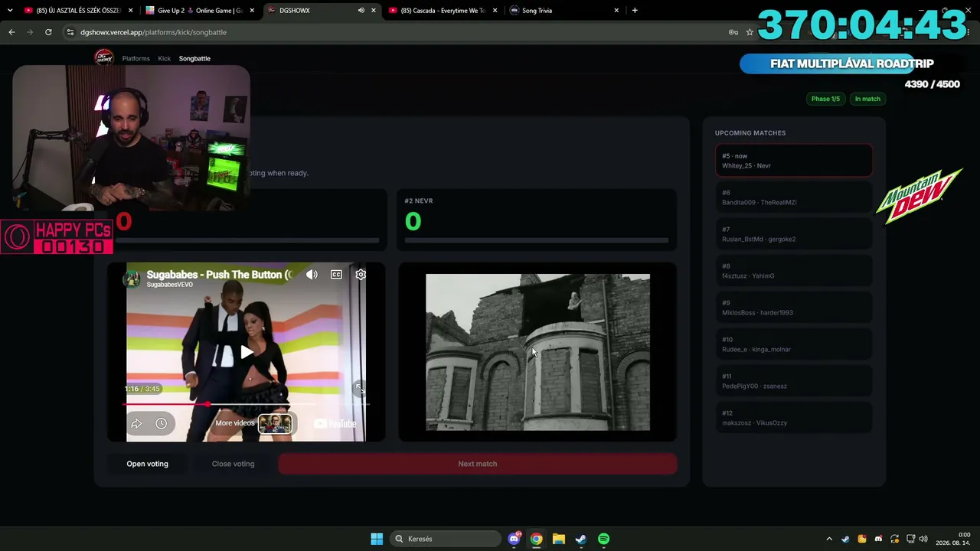Select the Songbattle breadcrumb item

coord(194,58)
